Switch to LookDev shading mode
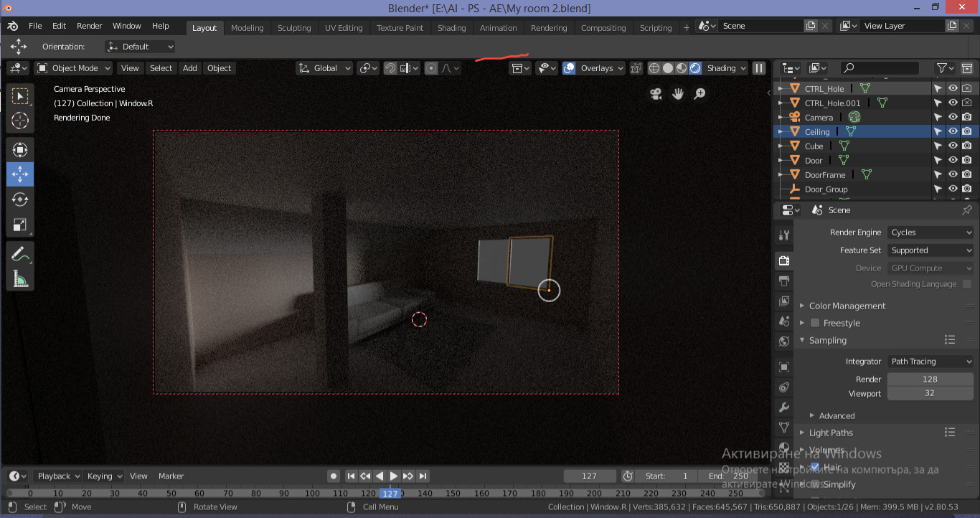Image resolution: width=980 pixels, height=518 pixels. click(x=682, y=68)
